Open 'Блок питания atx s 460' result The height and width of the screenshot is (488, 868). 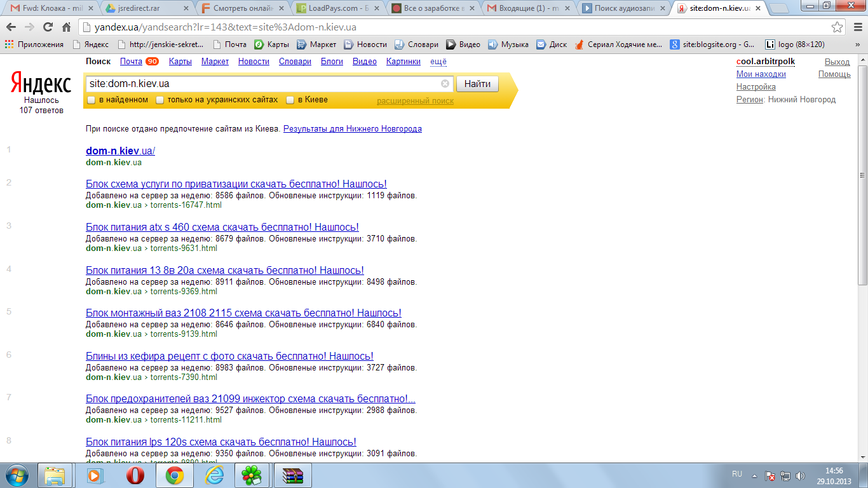pyautogui.click(x=222, y=227)
